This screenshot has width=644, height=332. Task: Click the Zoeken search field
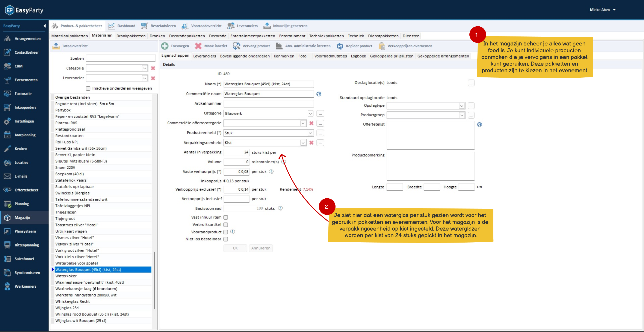pyautogui.click(x=121, y=58)
